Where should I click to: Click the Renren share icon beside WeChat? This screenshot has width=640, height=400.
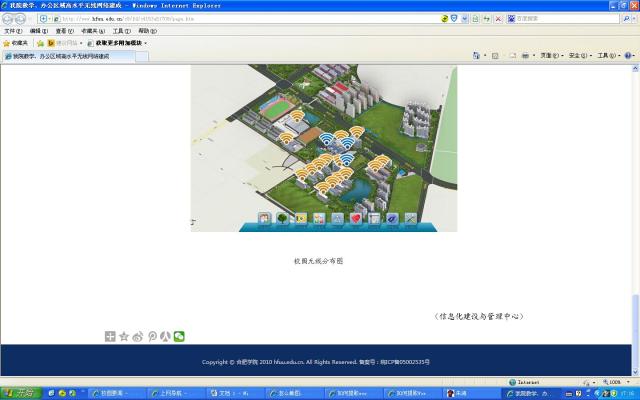[x=165, y=336]
